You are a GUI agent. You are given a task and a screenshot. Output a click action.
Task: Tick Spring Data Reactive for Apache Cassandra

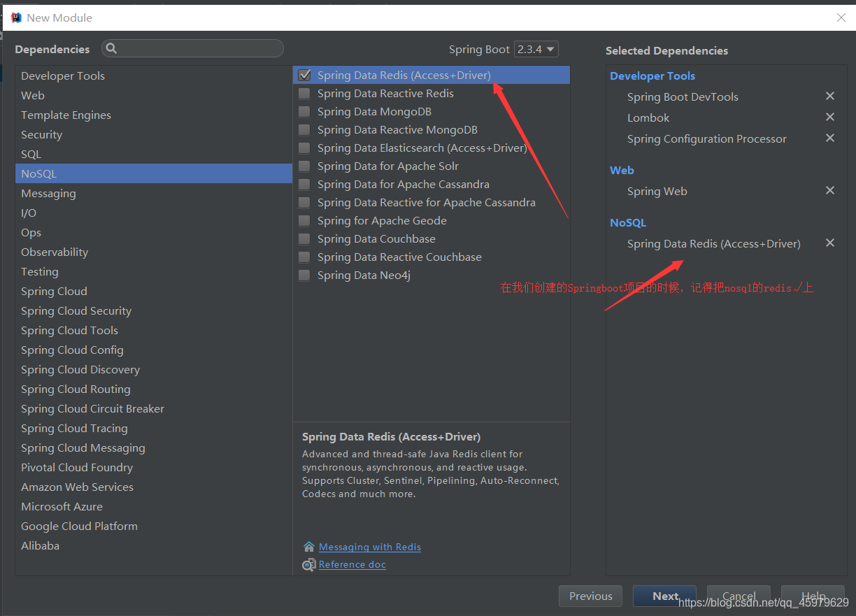tap(304, 202)
